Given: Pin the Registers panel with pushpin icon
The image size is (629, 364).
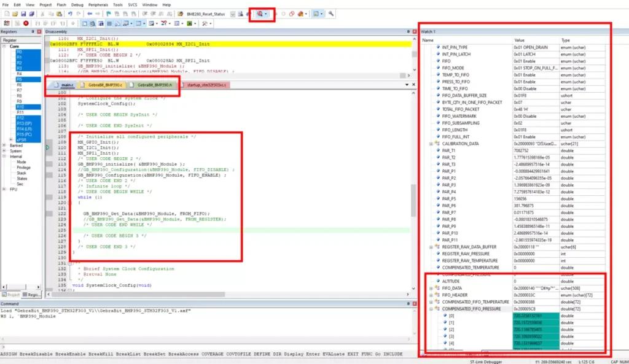Looking at the screenshot, I should point(33,32).
